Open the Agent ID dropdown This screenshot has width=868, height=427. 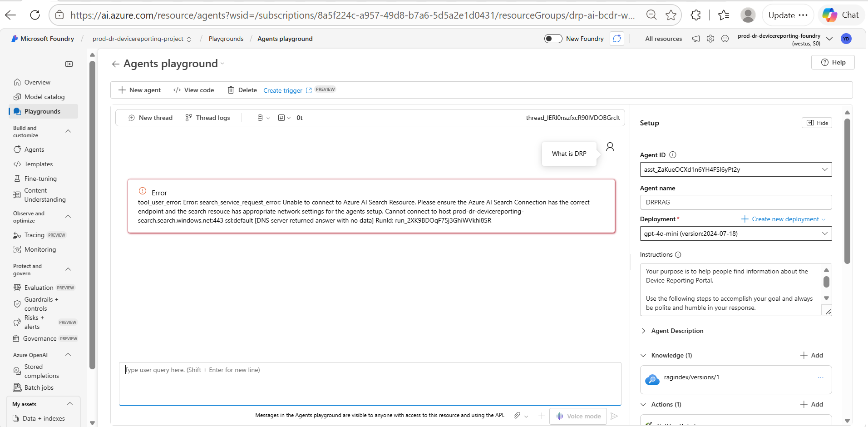pyautogui.click(x=736, y=169)
